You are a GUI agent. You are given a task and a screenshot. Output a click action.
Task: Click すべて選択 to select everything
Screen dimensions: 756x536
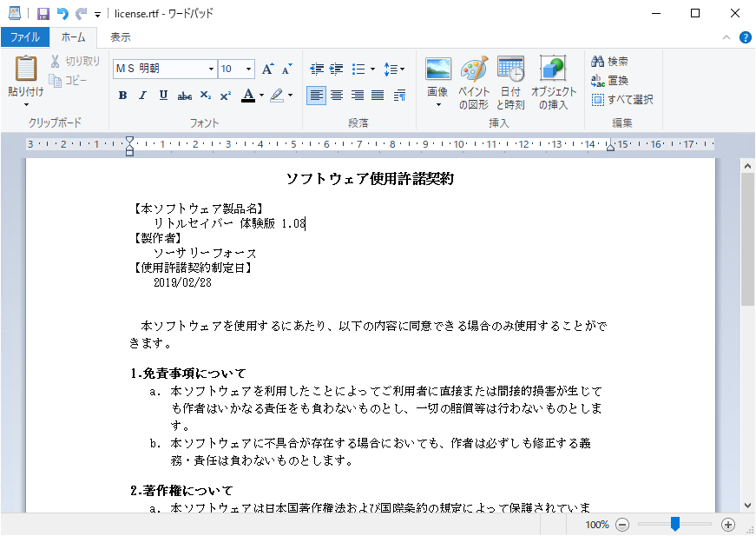622,100
